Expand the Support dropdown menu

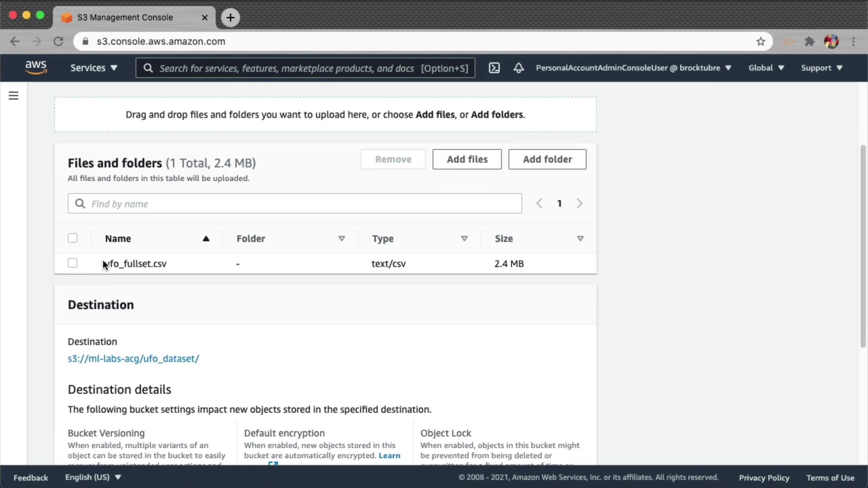coord(821,68)
